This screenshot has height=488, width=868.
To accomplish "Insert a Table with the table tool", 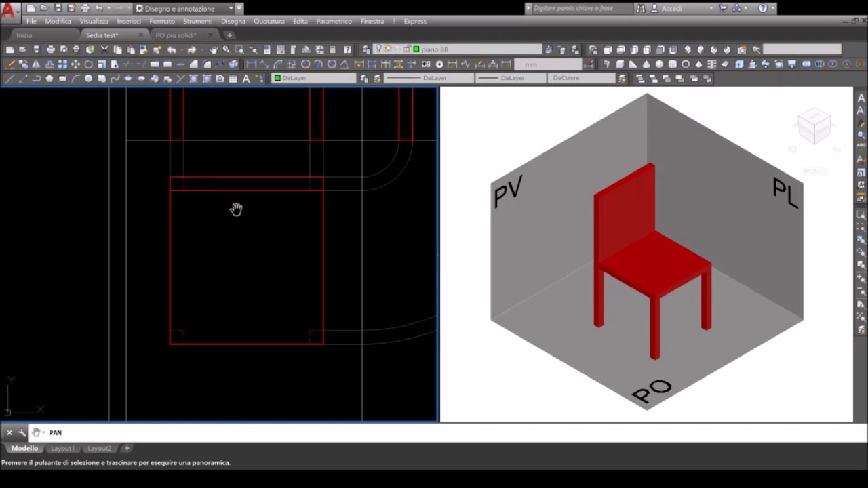I will (233, 78).
